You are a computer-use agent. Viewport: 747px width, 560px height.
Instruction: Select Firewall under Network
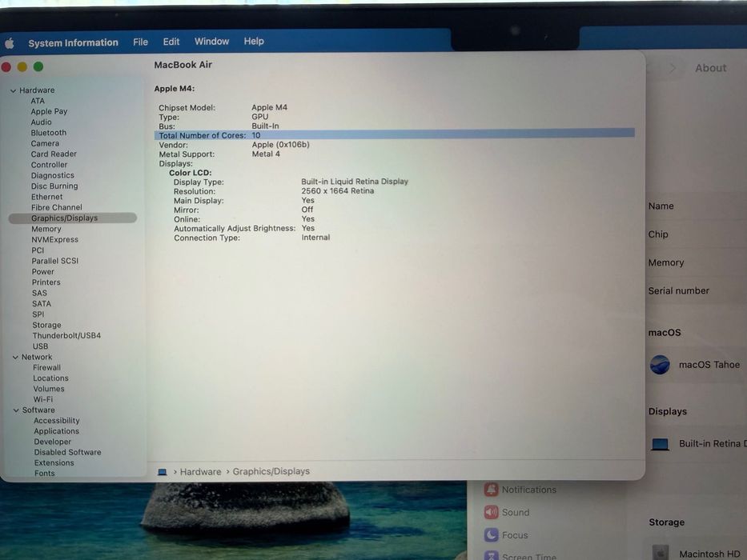pos(46,368)
